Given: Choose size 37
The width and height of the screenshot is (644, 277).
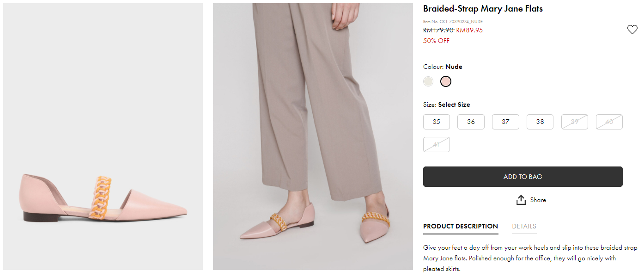Looking at the screenshot, I should [x=505, y=122].
